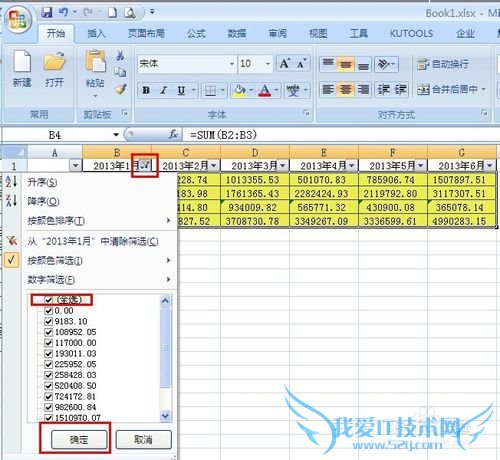The image size is (500, 460).
Task: Increase indent
Action: coord(400,89)
